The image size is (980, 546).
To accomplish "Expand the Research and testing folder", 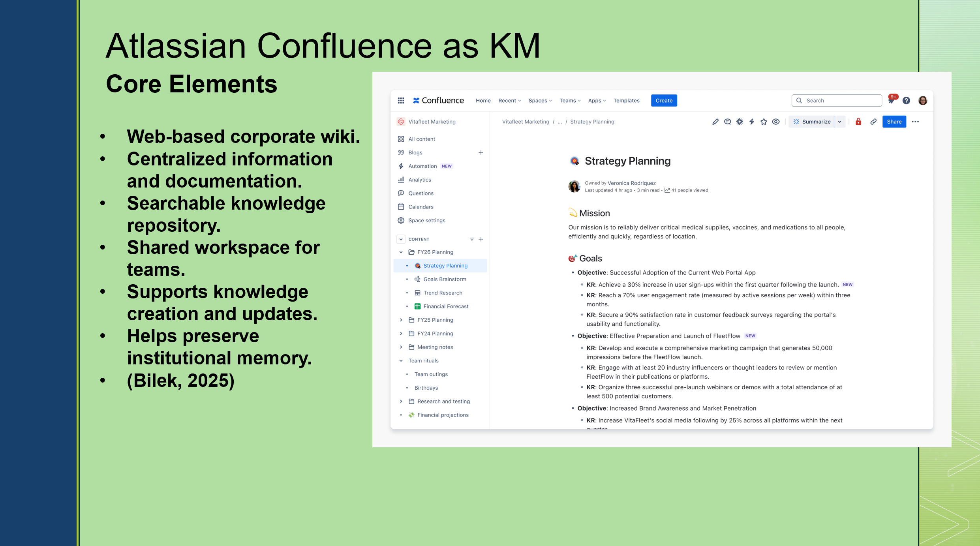I will (x=401, y=402).
